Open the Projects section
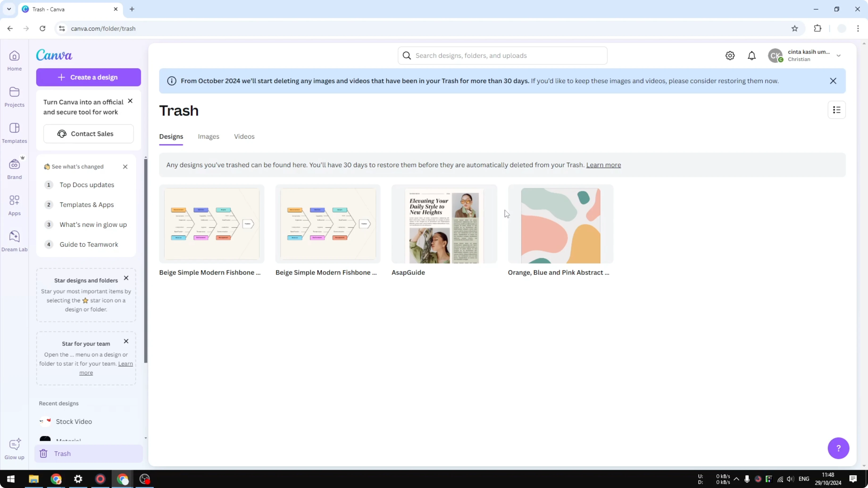 coord(14,97)
